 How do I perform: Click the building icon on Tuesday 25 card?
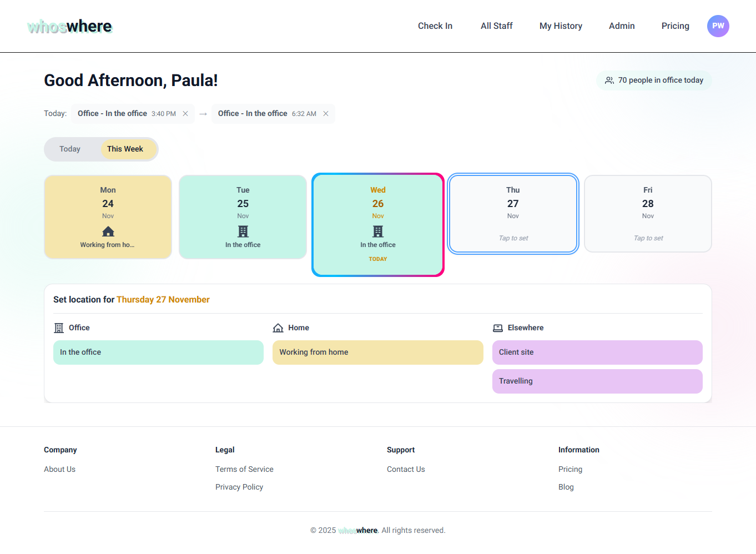click(x=243, y=231)
